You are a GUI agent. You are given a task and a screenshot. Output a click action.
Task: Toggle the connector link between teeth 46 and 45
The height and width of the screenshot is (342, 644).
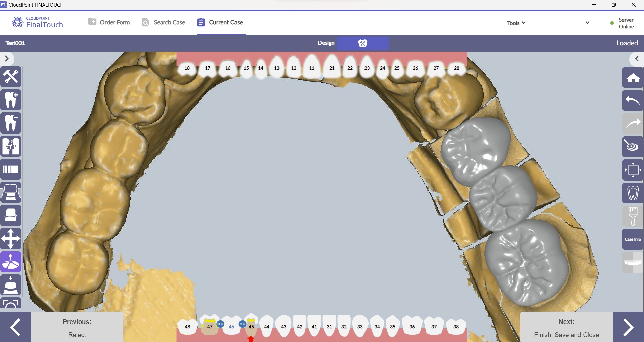[242, 324]
